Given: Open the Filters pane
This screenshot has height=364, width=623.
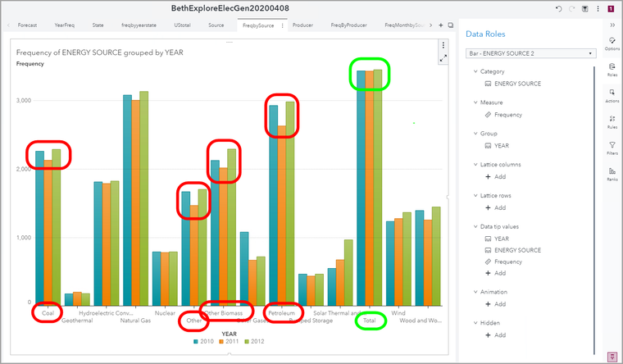Looking at the screenshot, I should coord(612,148).
